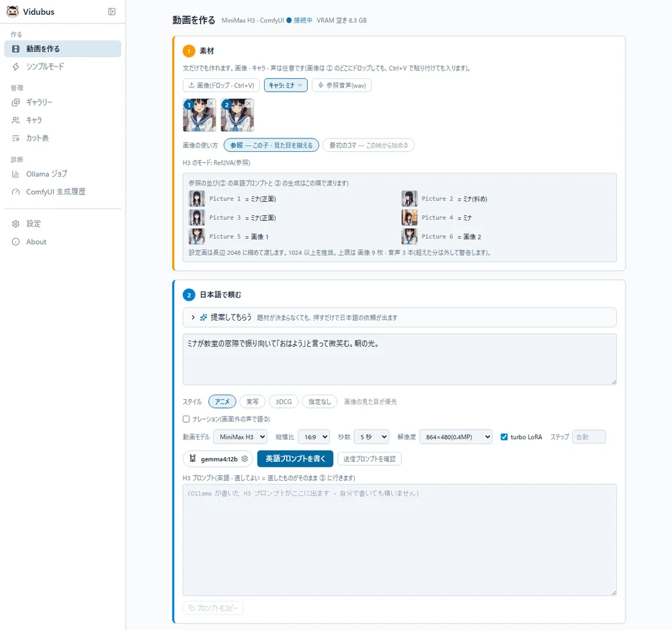Enable the ナレーション checkbox
Viewport: 672px width, 630px height.
coord(186,419)
